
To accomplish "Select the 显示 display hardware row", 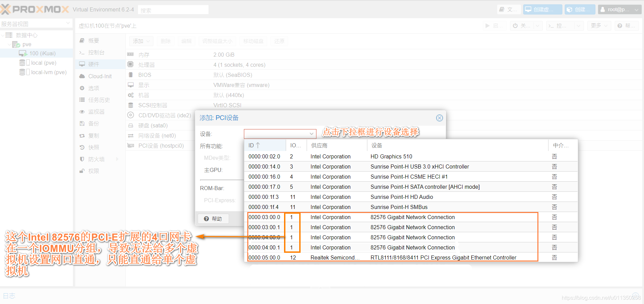I will [x=384, y=85].
